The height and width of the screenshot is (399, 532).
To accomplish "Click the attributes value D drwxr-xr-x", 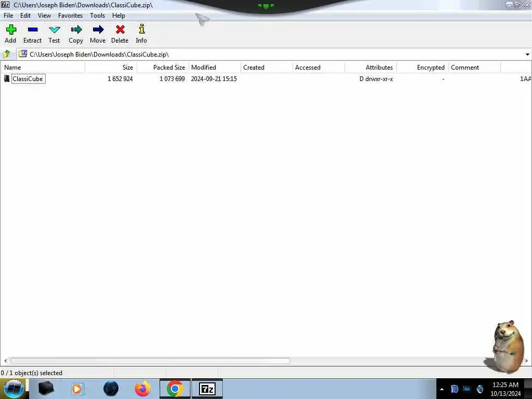I will point(376,79).
